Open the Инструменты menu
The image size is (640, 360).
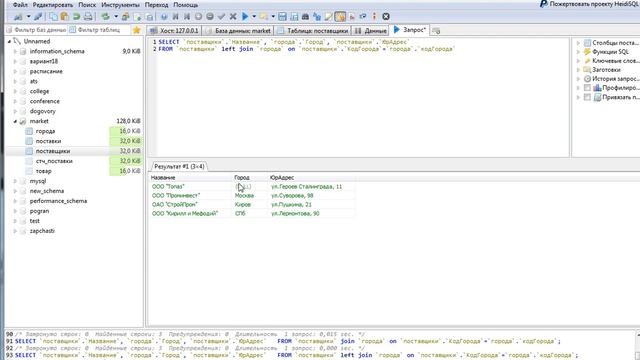pos(120,5)
